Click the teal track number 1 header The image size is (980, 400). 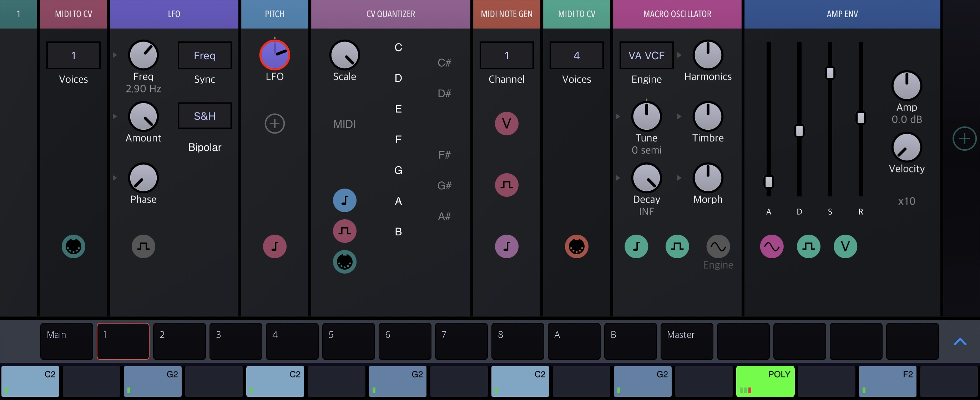click(18, 14)
